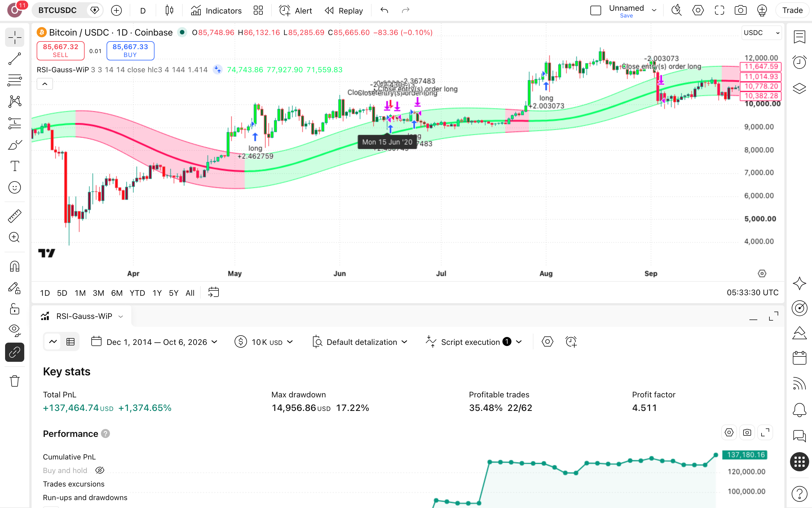Delete drawings with the trash icon
The image size is (812, 508).
14,381
